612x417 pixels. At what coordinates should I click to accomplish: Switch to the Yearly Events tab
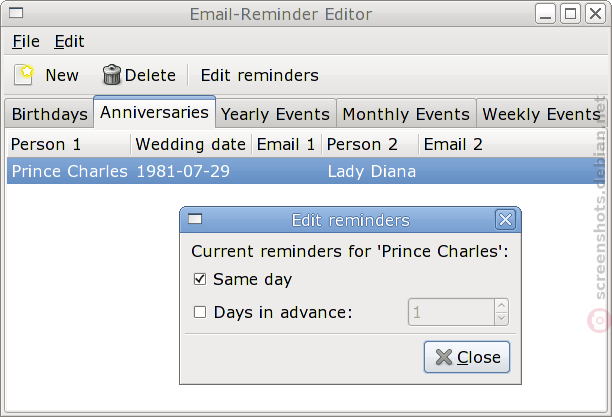point(275,114)
